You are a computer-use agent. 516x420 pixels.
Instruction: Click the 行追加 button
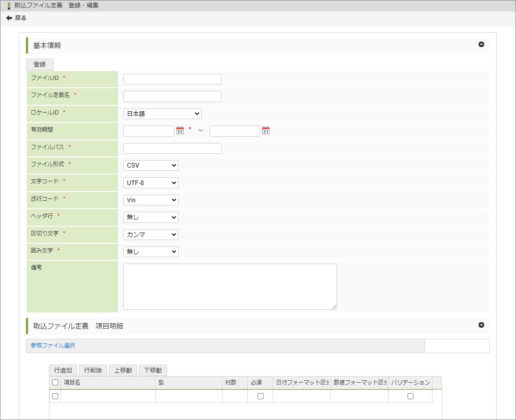[x=63, y=370]
